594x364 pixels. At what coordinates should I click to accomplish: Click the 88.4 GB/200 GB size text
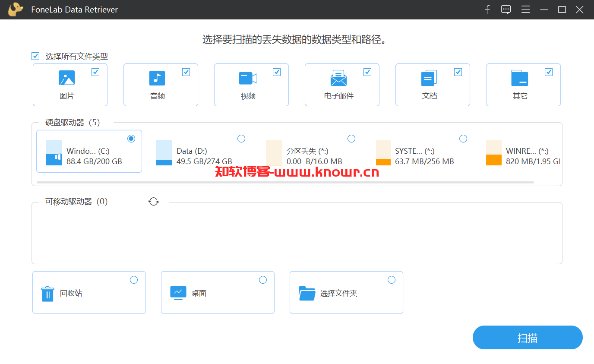point(94,161)
